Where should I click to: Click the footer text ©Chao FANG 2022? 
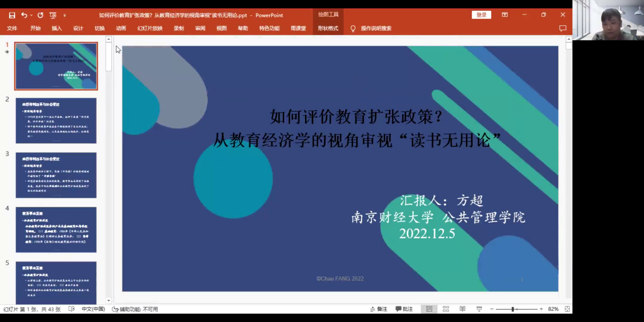[340, 278]
